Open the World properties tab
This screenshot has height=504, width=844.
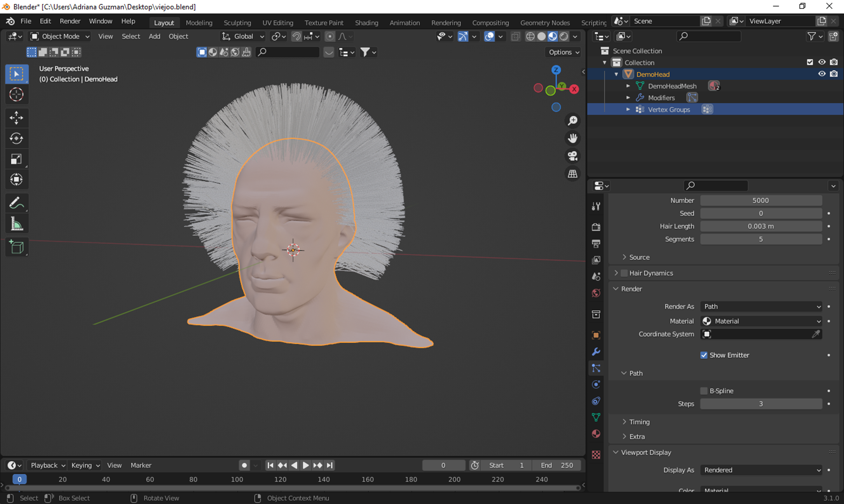pos(596,293)
